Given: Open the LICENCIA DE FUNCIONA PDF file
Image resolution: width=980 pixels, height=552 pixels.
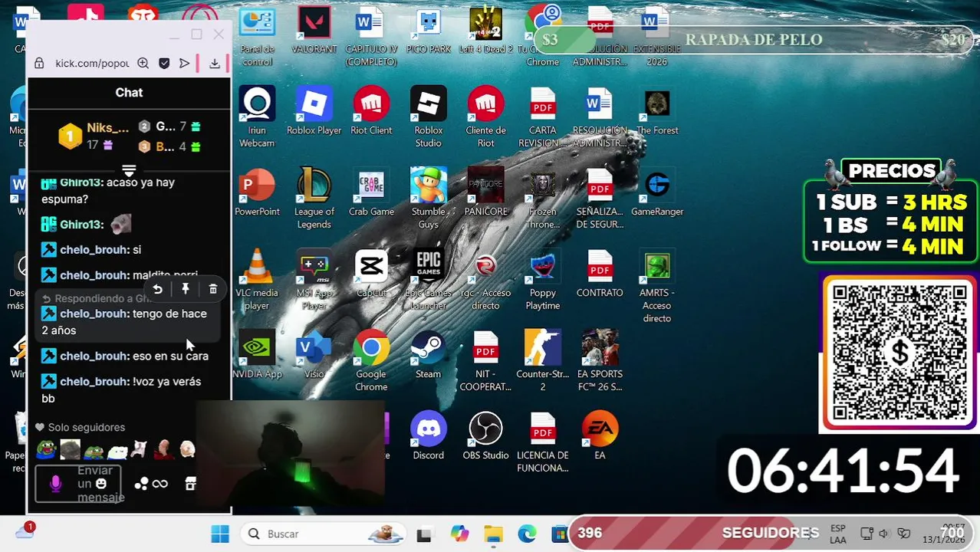Looking at the screenshot, I should click(x=543, y=442).
